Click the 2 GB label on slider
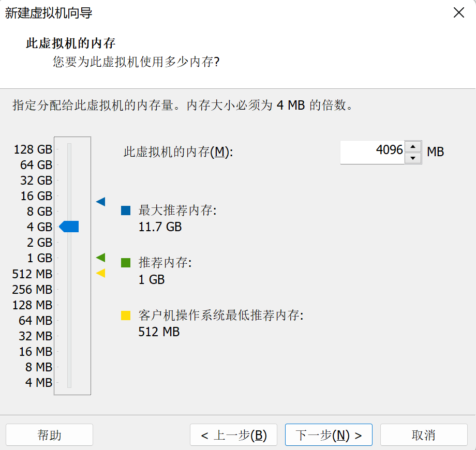476x450 pixels. 39,243
